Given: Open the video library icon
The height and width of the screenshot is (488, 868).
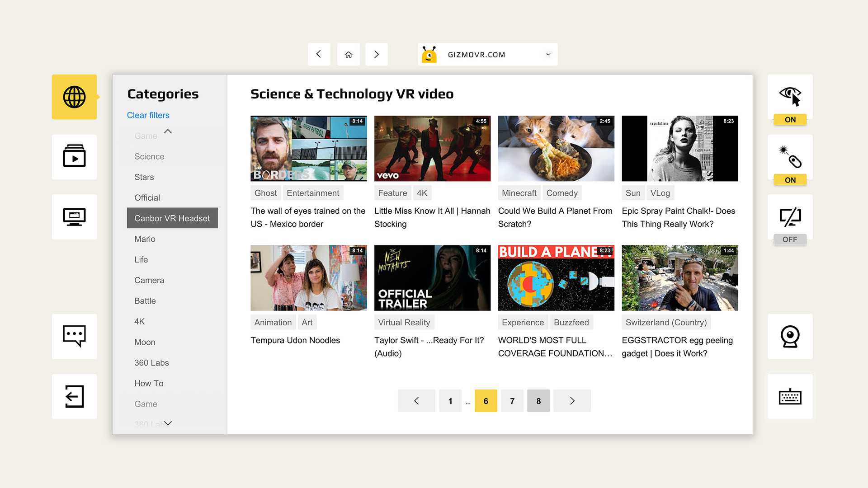Looking at the screenshot, I should coord(74,157).
